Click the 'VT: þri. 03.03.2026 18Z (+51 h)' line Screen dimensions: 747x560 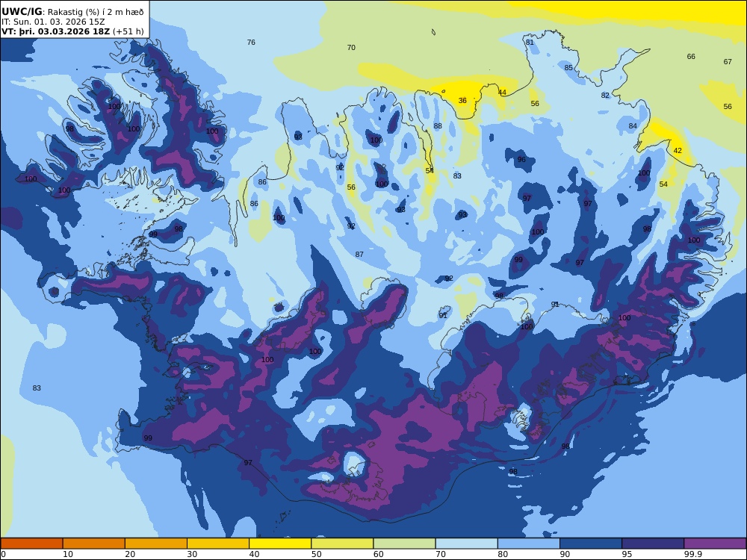(72, 31)
